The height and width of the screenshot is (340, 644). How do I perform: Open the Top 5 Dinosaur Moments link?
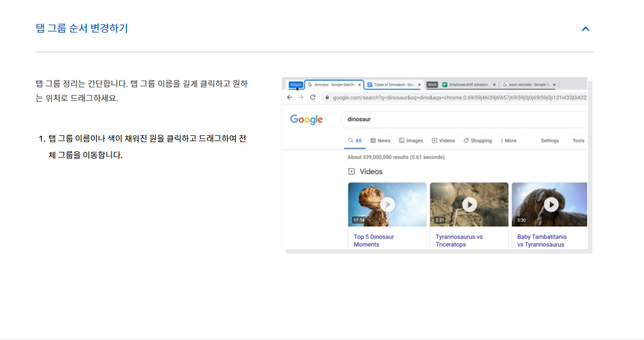(x=374, y=241)
